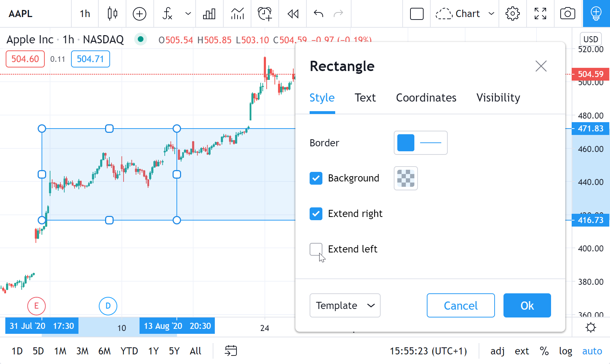The image size is (610, 364).
Task: Select the layout rectangle icon
Action: click(x=417, y=14)
